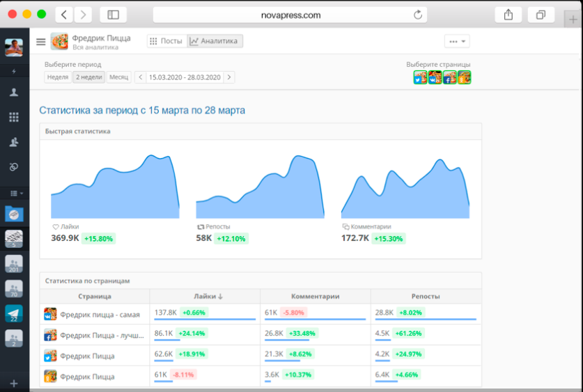Open the lightning bolt quick actions icon
Viewport: 583px width, 392px height.
click(x=14, y=71)
